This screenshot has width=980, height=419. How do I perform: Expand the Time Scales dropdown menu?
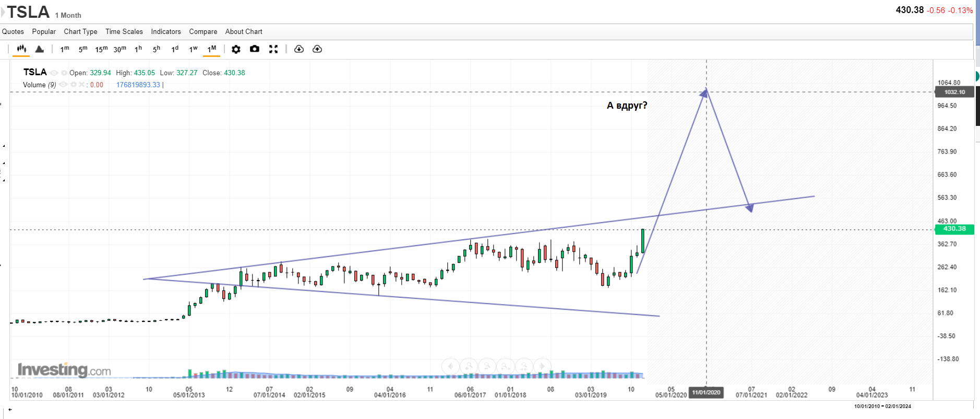(x=124, y=32)
